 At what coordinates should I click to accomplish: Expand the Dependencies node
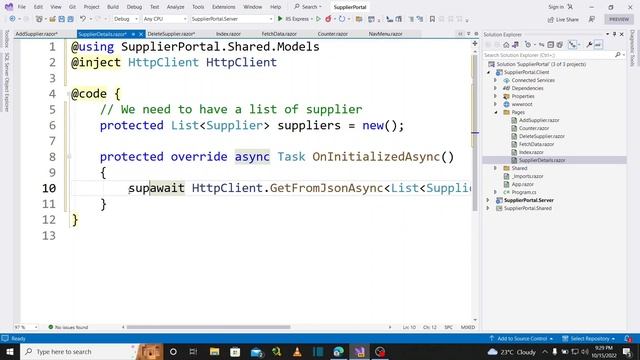click(x=496, y=88)
